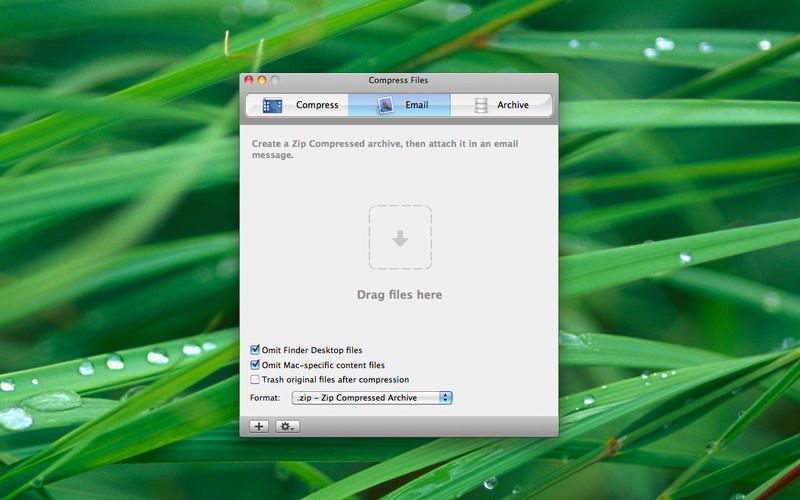Click the Email tab stamp icon

pyautogui.click(x=385, y=105)
